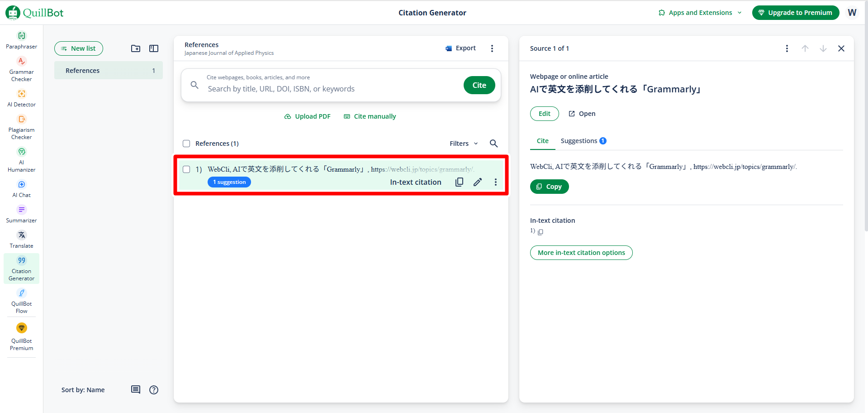This screenshot has height=413, width=868.
Task: Copy in-text citation small icon
Action: tap(540, 232)
